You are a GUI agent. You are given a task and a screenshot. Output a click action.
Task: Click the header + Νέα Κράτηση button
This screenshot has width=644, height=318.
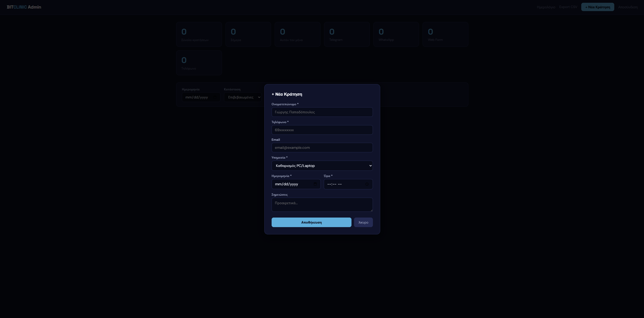(x=598, y=7)
